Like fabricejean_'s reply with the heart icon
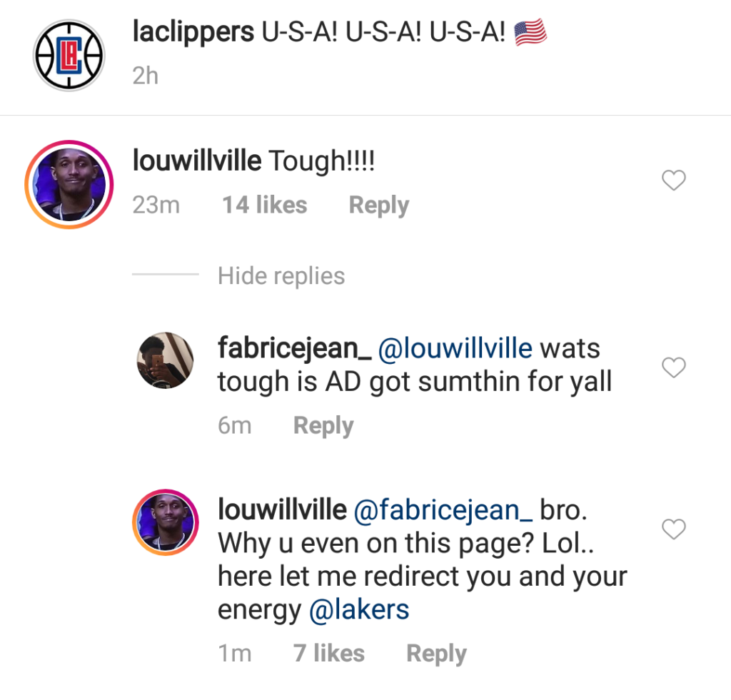The image size is (731, 700). [674, 367]
